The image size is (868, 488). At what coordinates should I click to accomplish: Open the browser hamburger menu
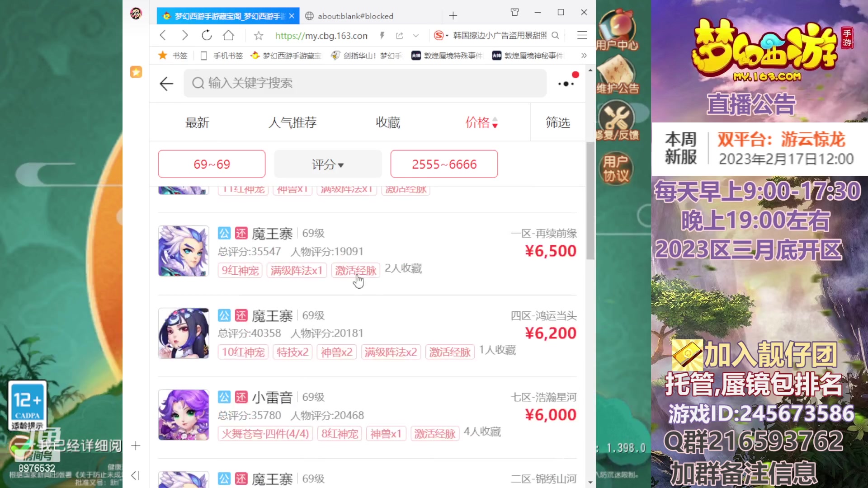582,35
